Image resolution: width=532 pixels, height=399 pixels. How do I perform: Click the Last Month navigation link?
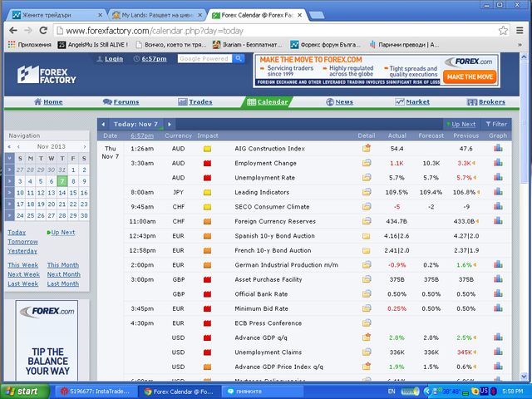[x=63, y=283]
